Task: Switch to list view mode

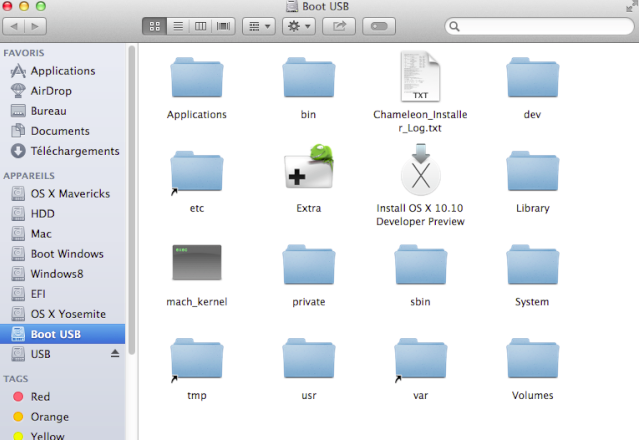Action: (x=178, y=27)
